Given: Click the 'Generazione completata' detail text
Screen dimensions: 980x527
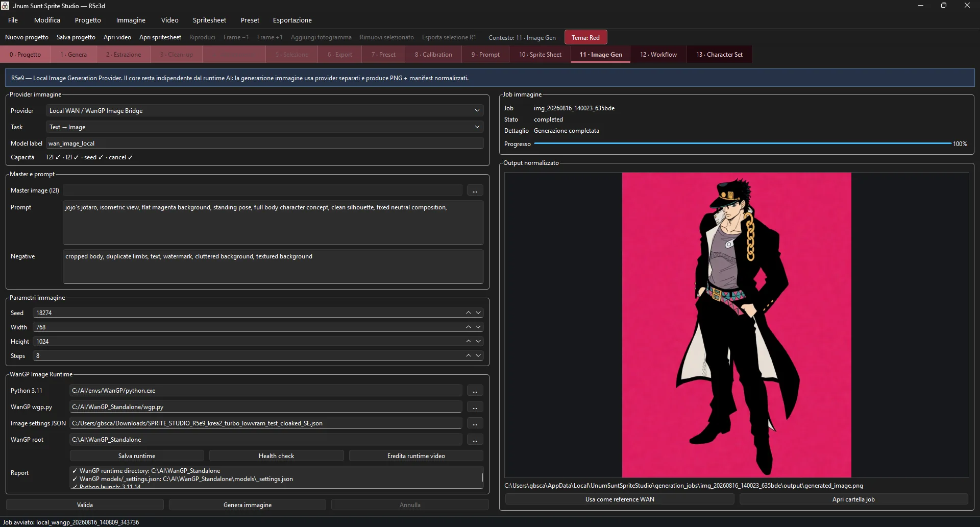Looking at the screenshot, I should point(567,131).
